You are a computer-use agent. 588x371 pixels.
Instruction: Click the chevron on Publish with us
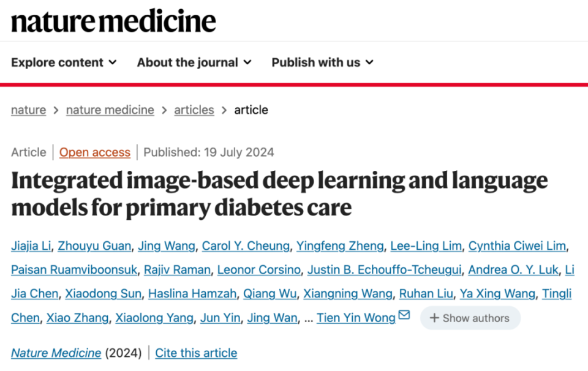point(368,62)
